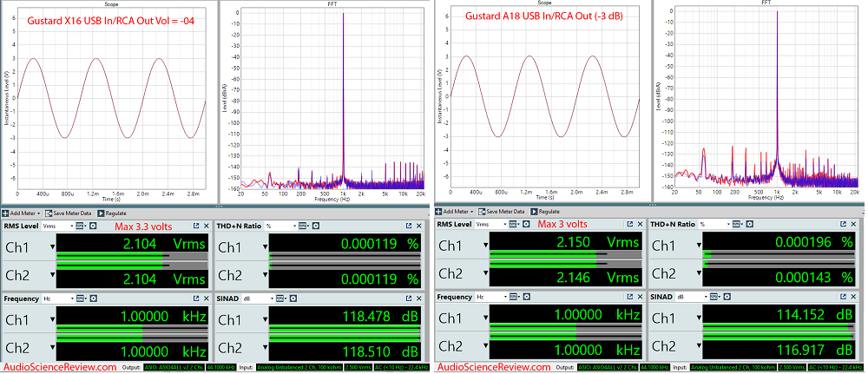Close the X16 RMS Level meter
868x374 pixels.
click(x=207, y=226)
